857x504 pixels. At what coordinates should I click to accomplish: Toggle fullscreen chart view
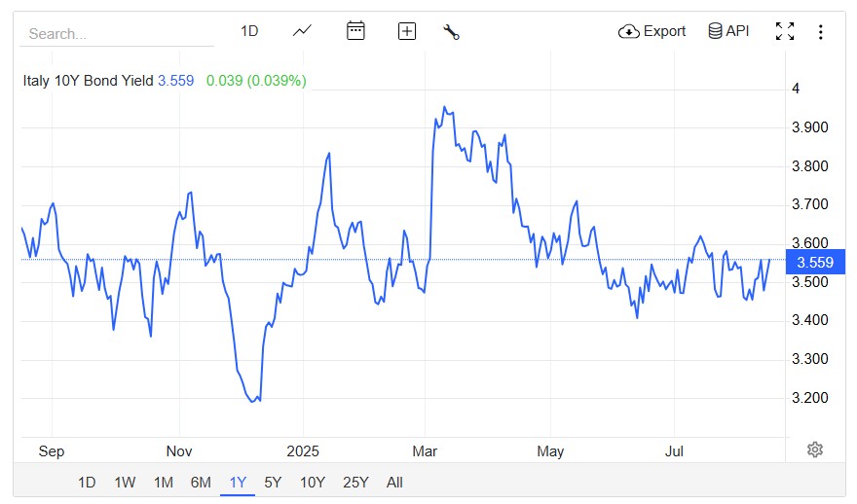pos(785,31)
